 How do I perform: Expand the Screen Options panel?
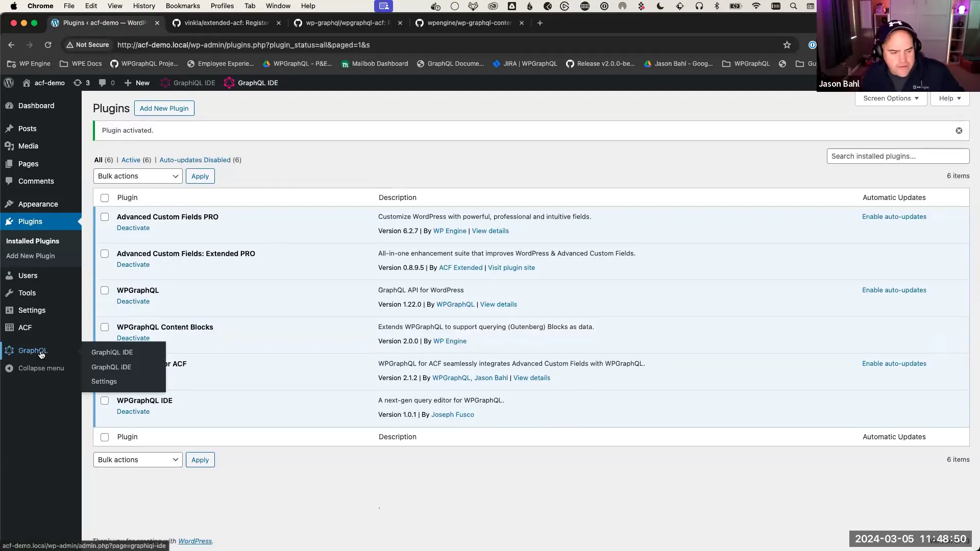891,98
